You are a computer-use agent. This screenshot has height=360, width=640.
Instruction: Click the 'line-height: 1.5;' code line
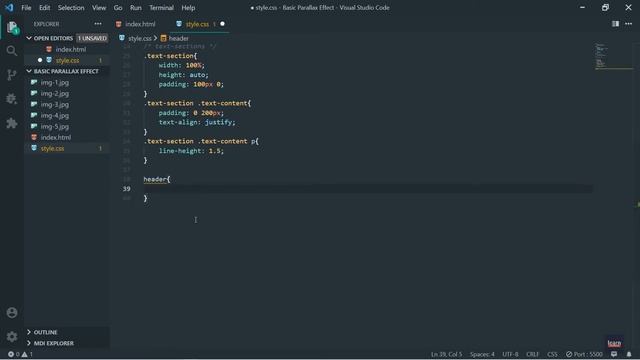point(191,151)
